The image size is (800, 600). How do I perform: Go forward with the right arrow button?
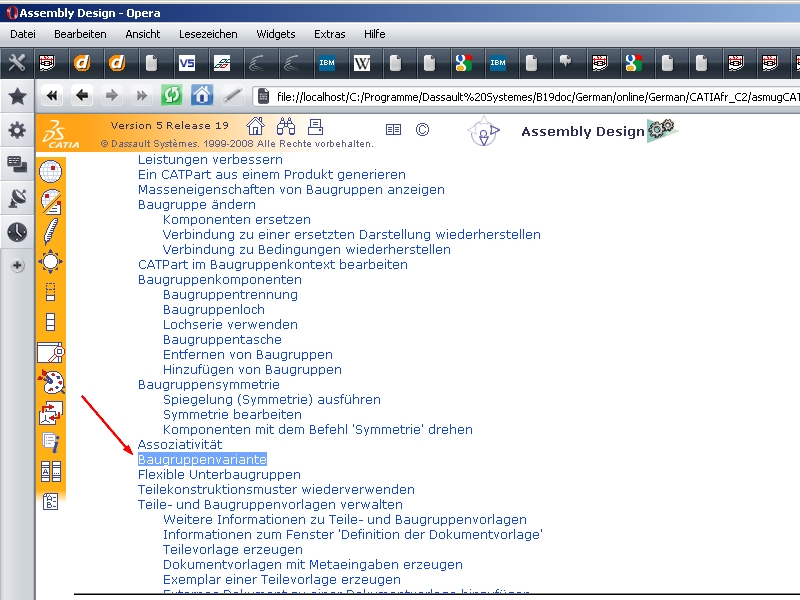[x=112, y=95]
